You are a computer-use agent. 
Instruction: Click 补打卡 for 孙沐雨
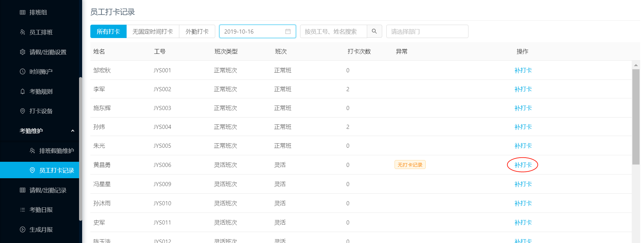pyautogui.click(x=523, y=203)
